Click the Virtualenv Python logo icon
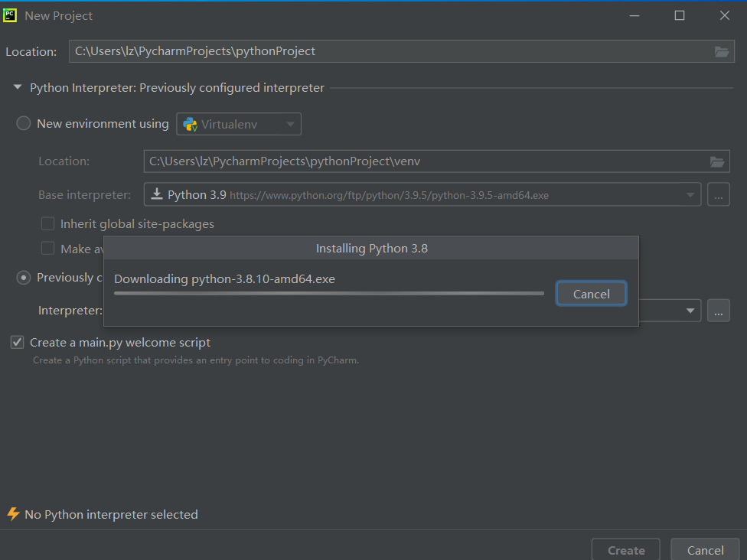The image size is (747, 560). [x=190, y=124]
